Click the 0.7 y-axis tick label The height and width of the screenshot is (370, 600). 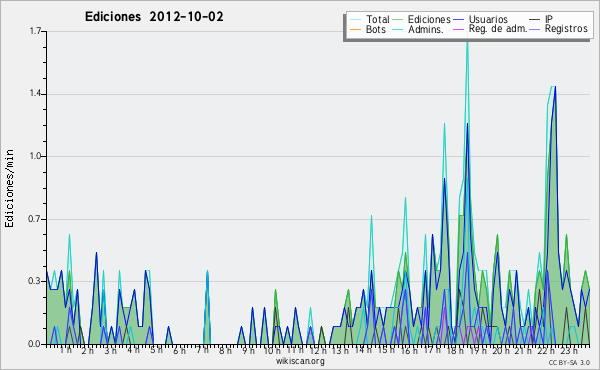tap(35, 219)
